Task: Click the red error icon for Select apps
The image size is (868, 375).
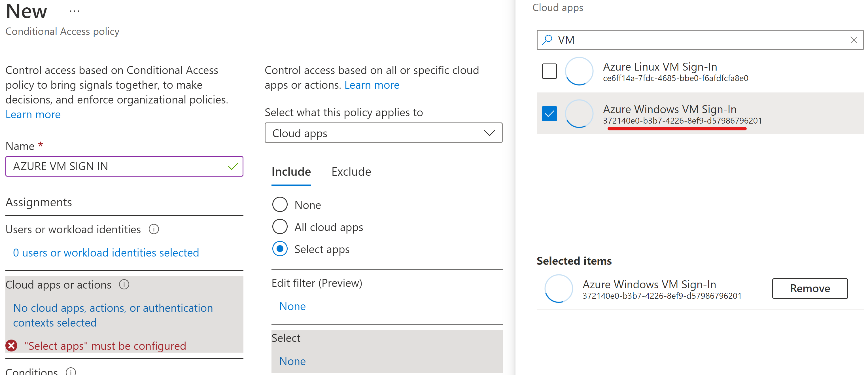Action: 11,346
